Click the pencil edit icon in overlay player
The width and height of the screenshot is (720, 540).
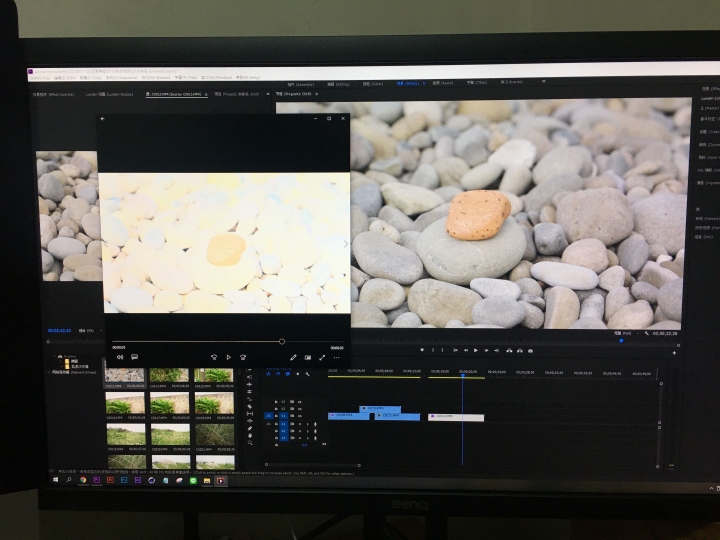(293, 357)
